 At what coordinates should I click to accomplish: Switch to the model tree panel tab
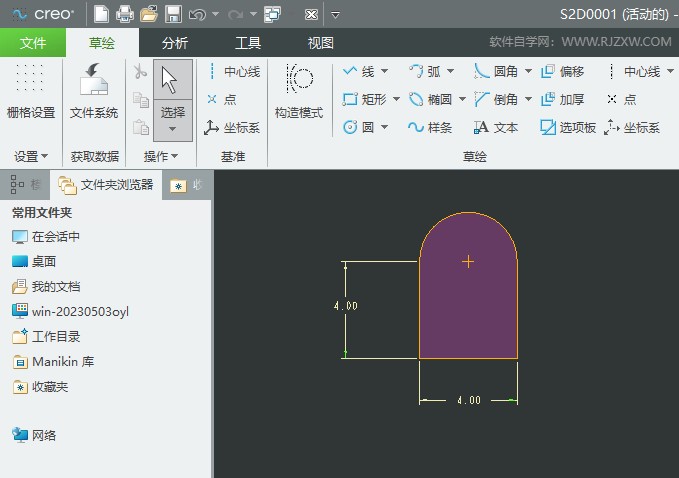25,185
